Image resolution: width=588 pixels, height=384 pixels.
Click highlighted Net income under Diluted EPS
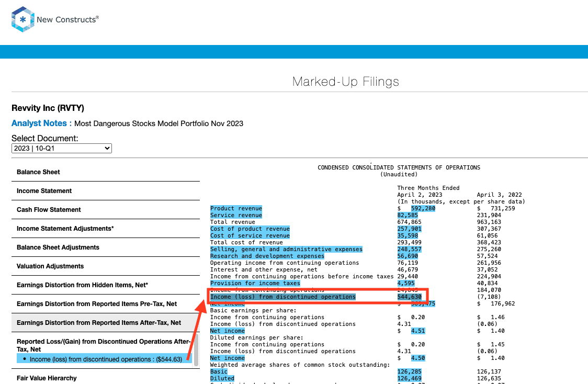pos(227,358)
